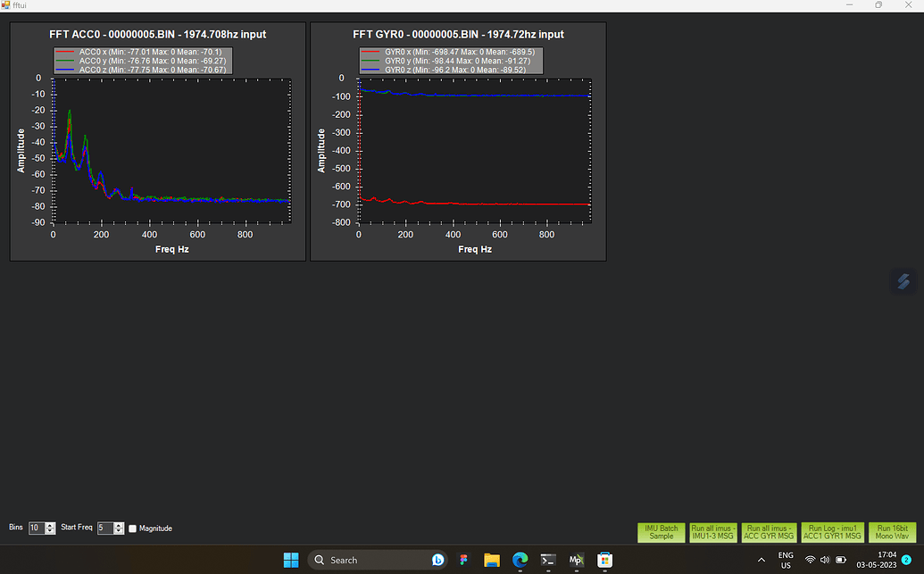Open the ENG US language switcher

786,560
